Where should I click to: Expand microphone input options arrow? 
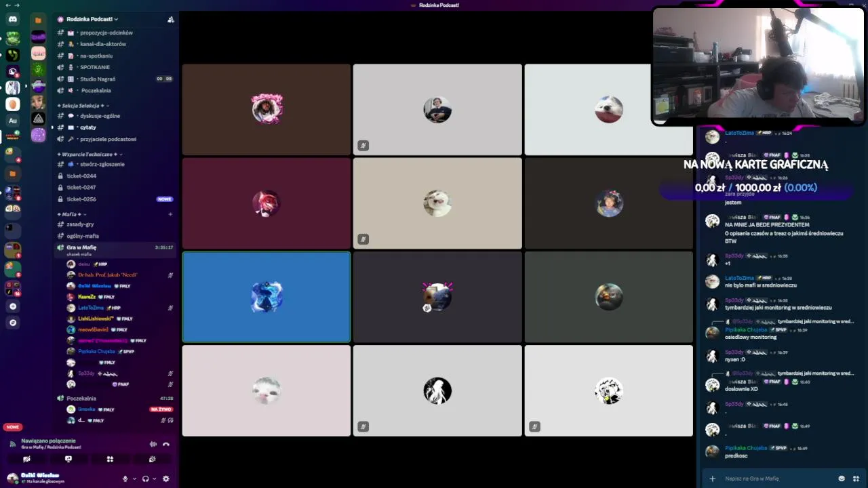pyautogui.click(x=134, y=479)
